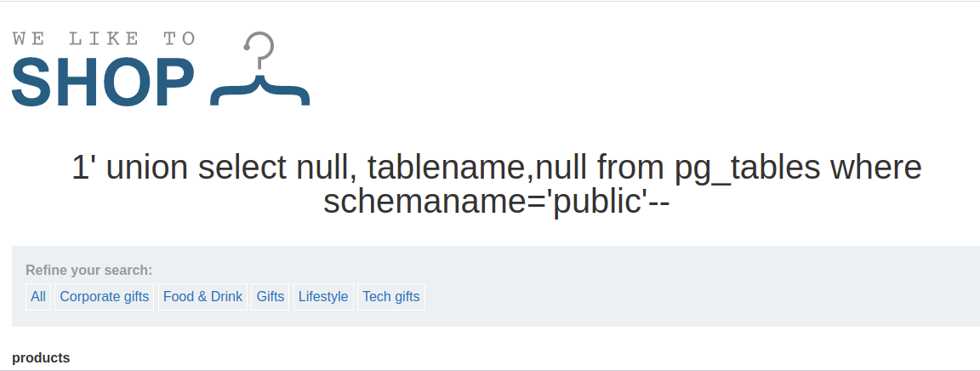Show All product categories

(x=38, y=297)
